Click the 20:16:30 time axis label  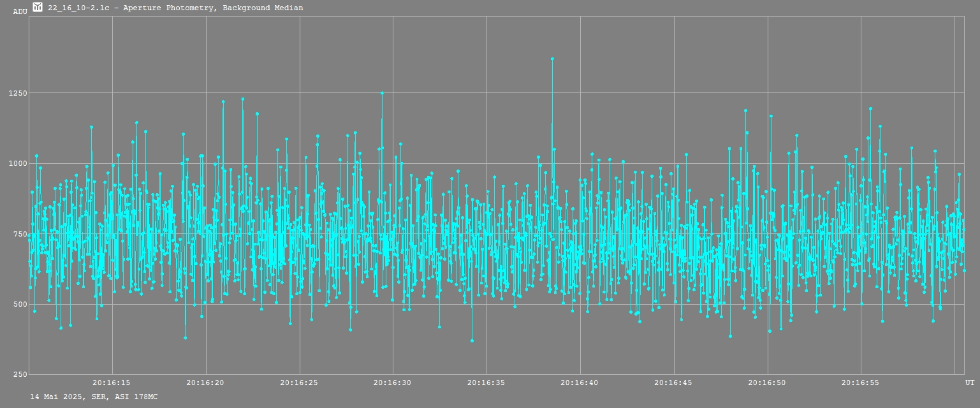point(393,383)
